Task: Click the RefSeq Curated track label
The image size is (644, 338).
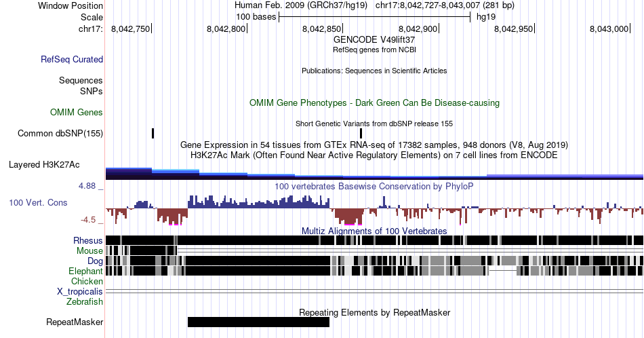Action: (x=71, y=59)
